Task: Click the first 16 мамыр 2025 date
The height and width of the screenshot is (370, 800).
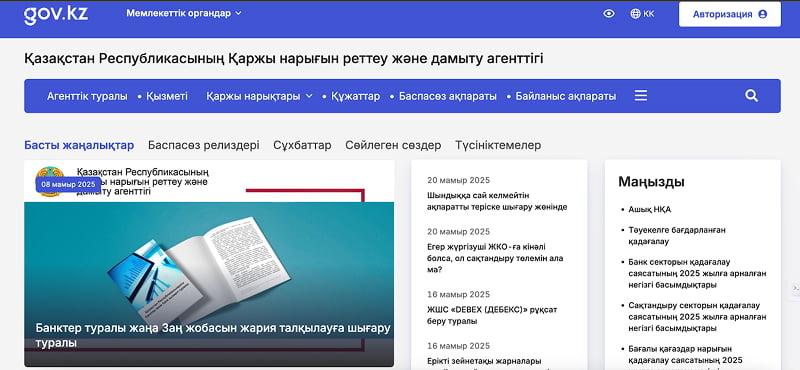Action: (458, 294)
